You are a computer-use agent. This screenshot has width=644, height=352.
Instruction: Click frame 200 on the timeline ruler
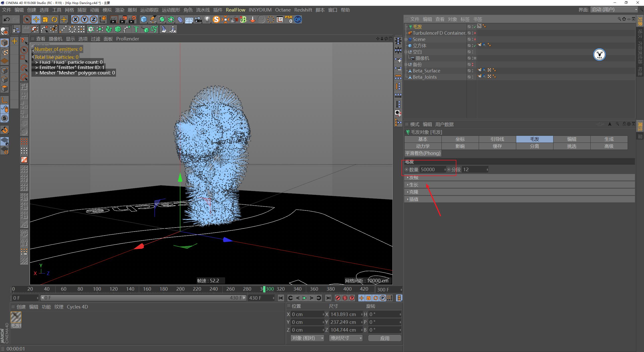click(x=180, y=289)
